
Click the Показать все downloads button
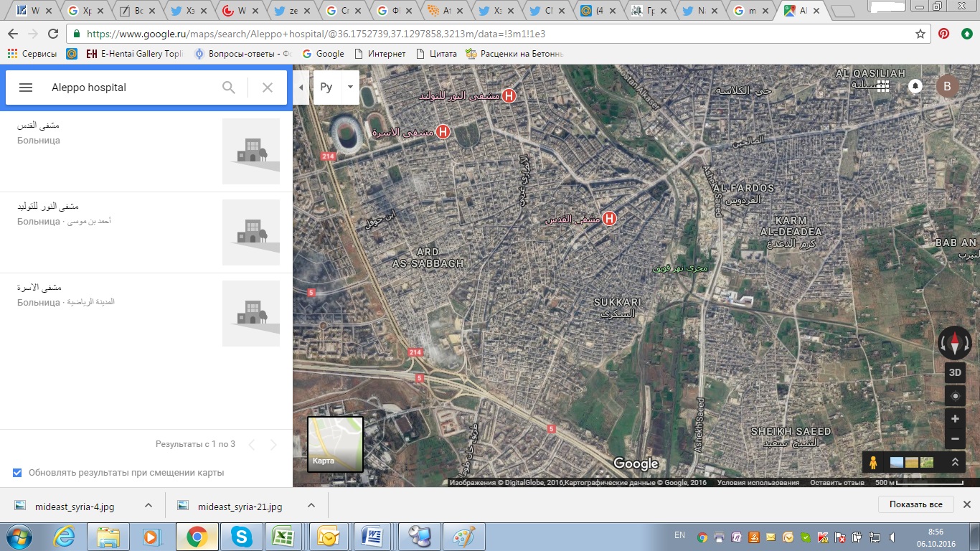pyautogui.click(x=915, y=504)
